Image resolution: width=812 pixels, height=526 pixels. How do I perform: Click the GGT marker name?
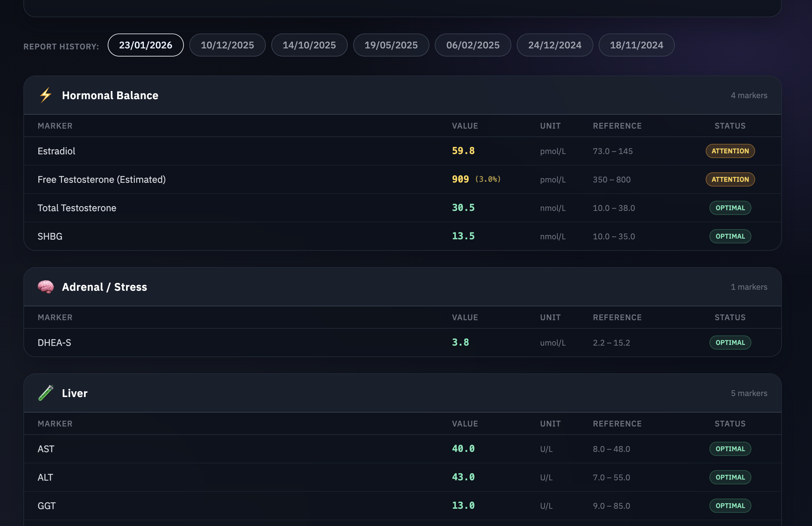click(x=46, y=506)
